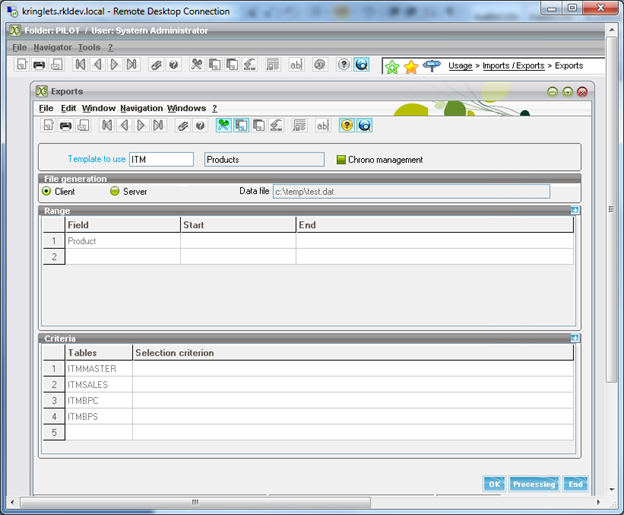
Task: Click the 'ab' text icon in Exports toolbar
Action: pos(322,125)
